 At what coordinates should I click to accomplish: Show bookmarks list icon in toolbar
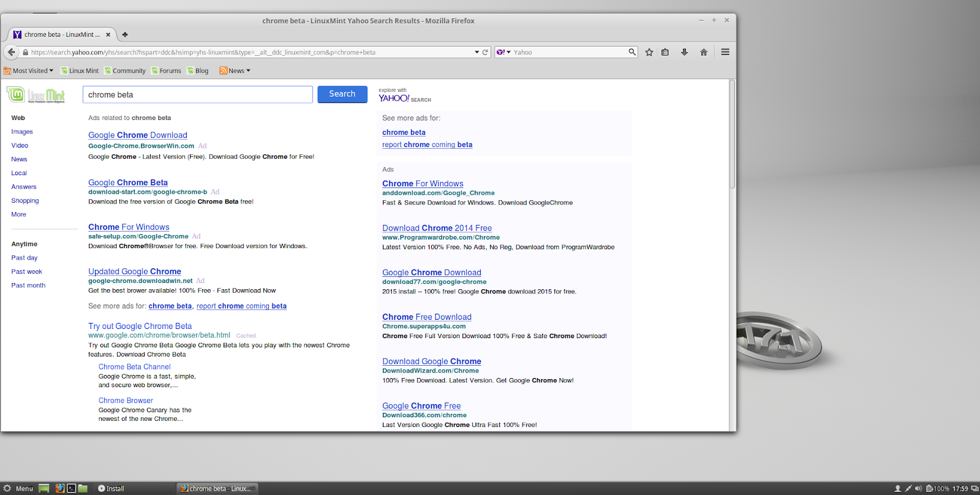pyautogui.click(x=665, y=52)
